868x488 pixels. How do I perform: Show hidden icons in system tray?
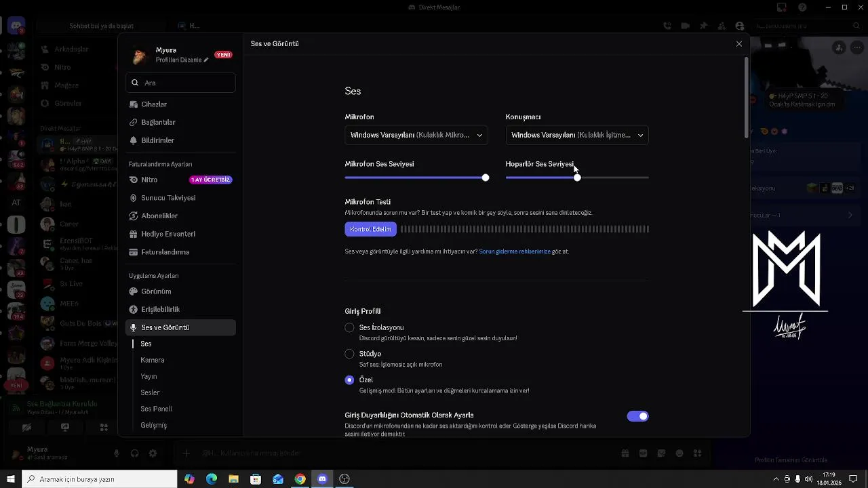776,479
